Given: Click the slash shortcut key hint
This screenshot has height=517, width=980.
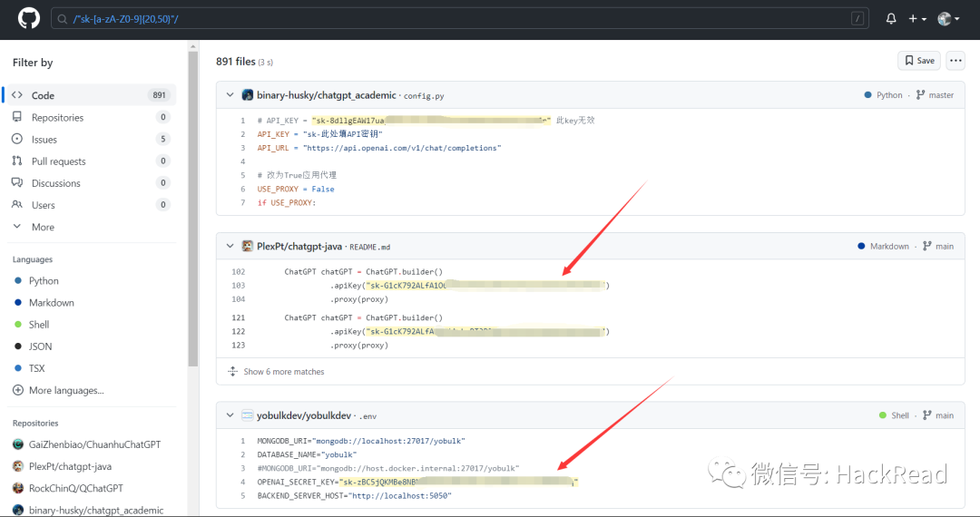Looking at the screenshot, I should click(x=857, y=19).
